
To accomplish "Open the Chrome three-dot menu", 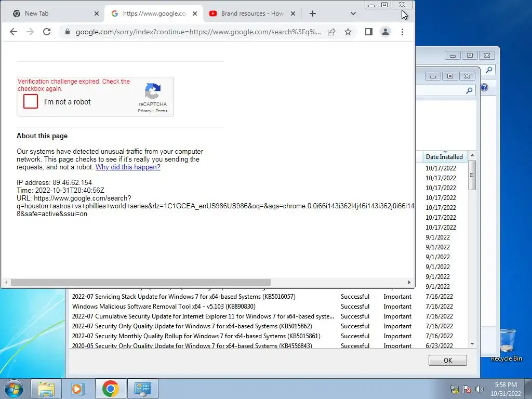I will (x=403, y=32).
